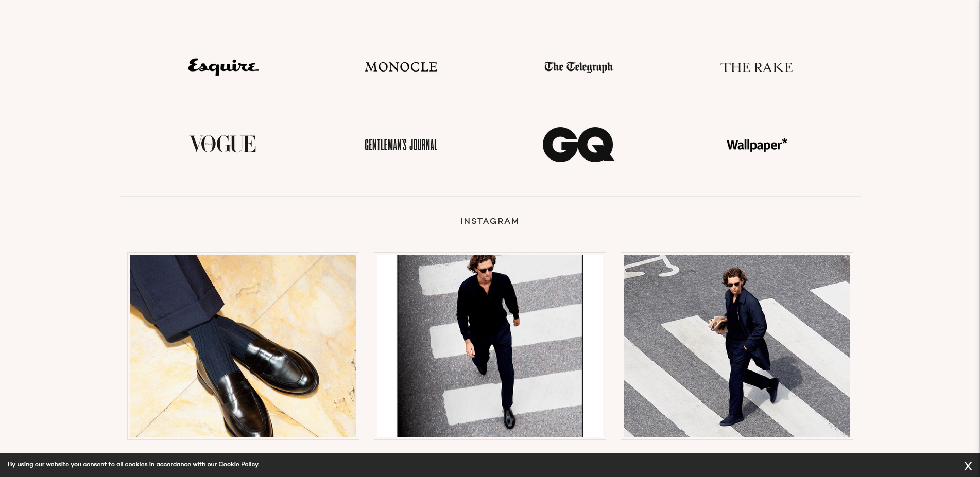Click the Esquire magazine logo

[x=223, y=67]
